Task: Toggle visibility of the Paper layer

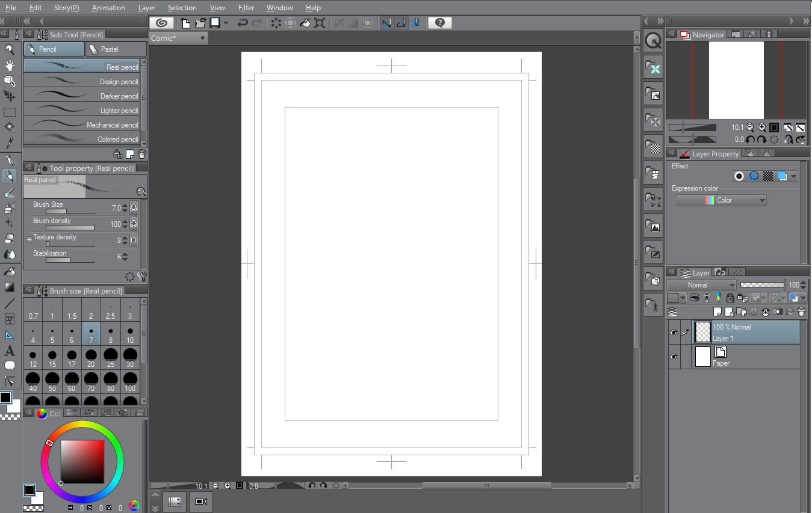Action: 674,356
